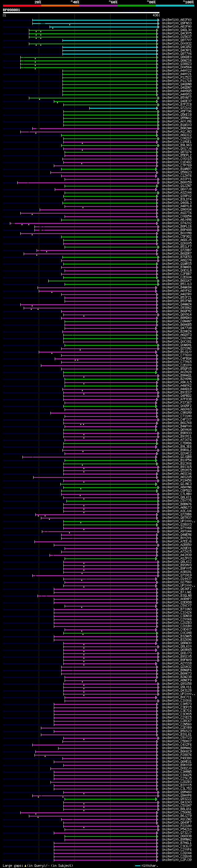
Task: Select hit label UniRef100_Q8T7V7
Action: pos(177,40)
